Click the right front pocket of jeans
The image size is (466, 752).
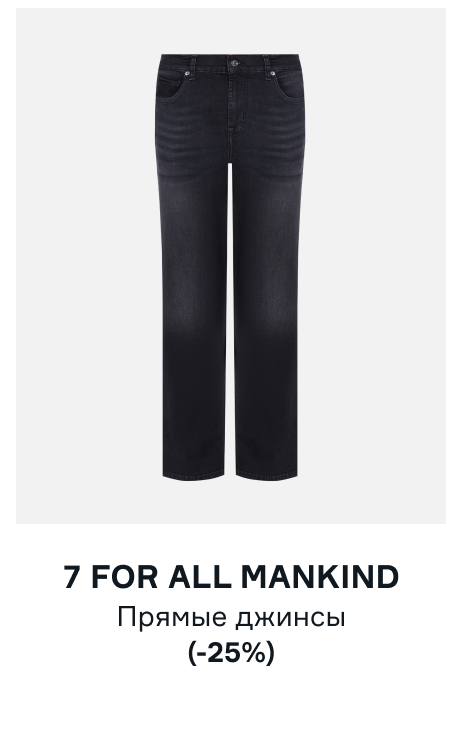[287, 85]
